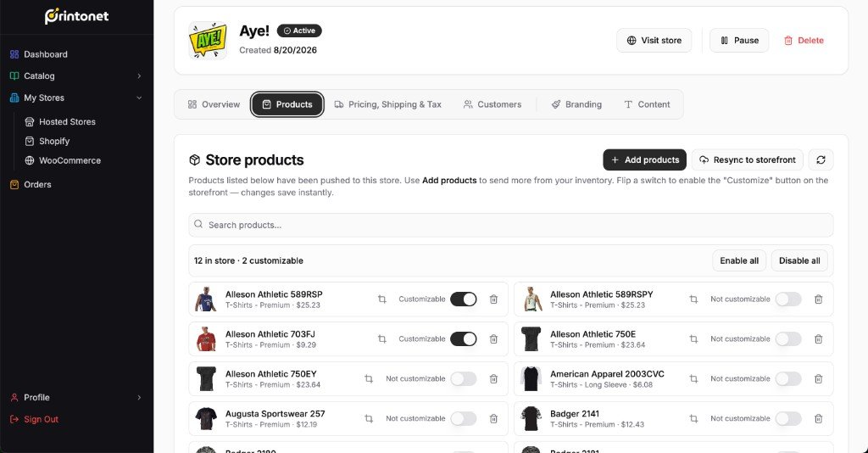Click the Visit store button
The width and height of the screenshot is (868, 453).
(x=654, y=41)
